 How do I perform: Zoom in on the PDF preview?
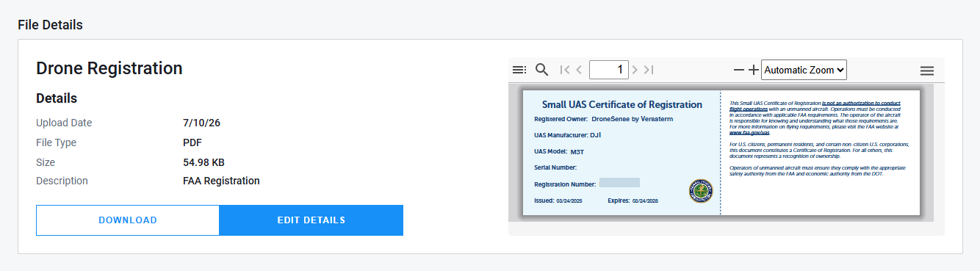(x=753, y=70)
